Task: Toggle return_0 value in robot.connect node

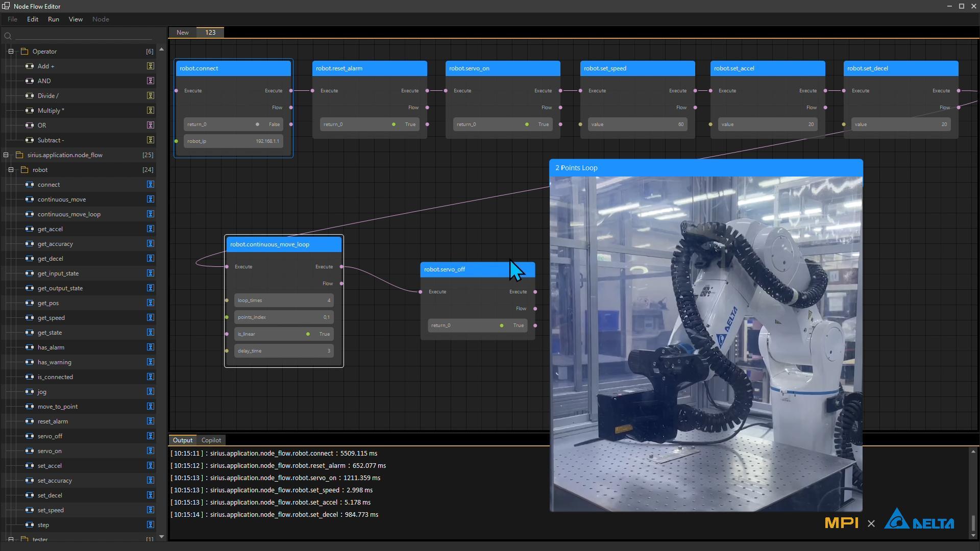Action: click(257, 124)
